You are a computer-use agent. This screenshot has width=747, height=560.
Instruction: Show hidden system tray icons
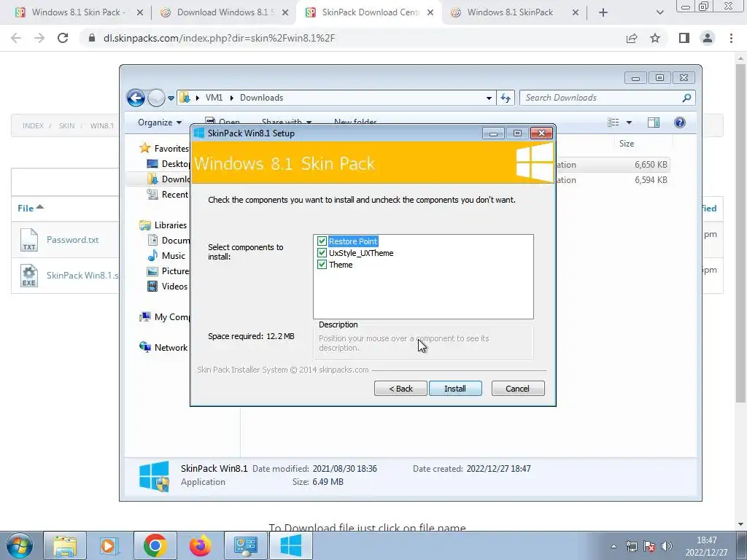(614, 545)
